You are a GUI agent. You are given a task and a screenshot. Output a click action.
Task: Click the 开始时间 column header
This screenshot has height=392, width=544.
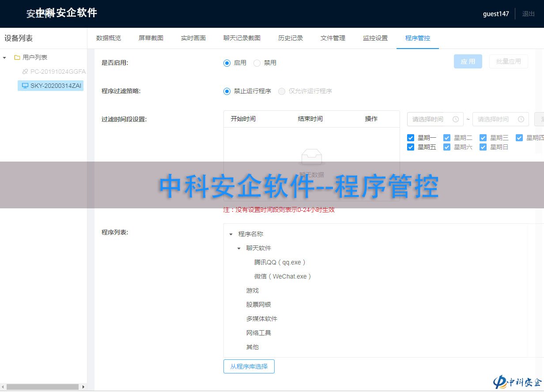point(243,119)
